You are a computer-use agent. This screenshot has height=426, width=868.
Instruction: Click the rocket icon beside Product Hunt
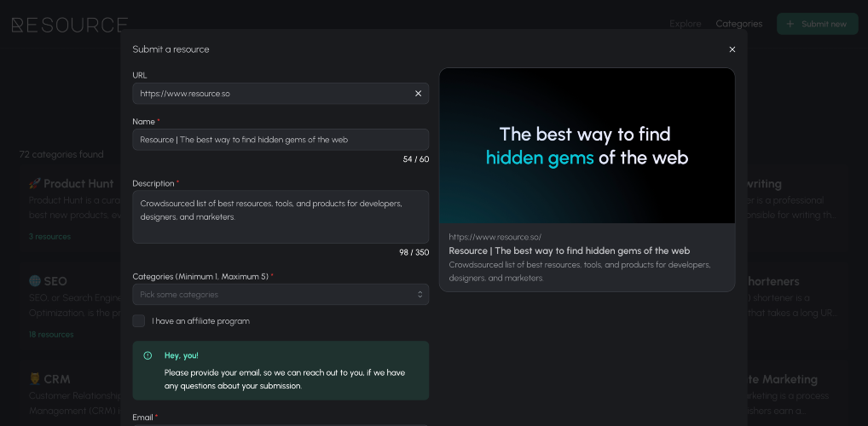(35, 184)
